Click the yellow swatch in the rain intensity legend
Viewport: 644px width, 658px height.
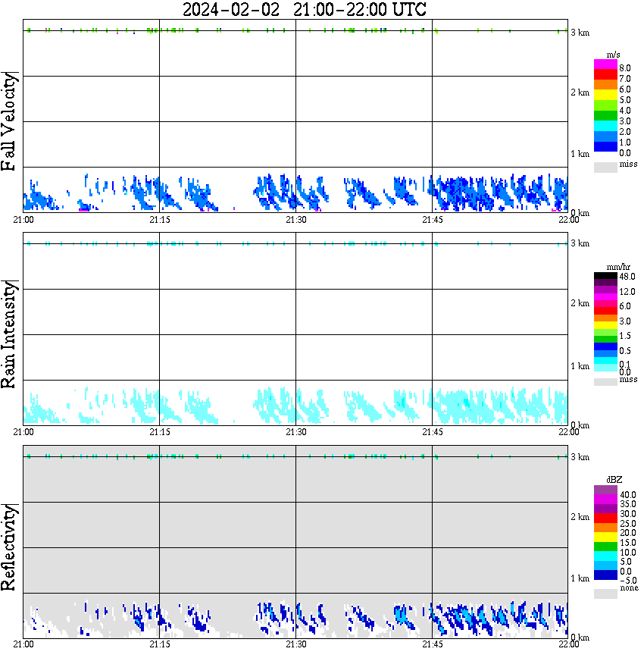[x=605, y=325]
